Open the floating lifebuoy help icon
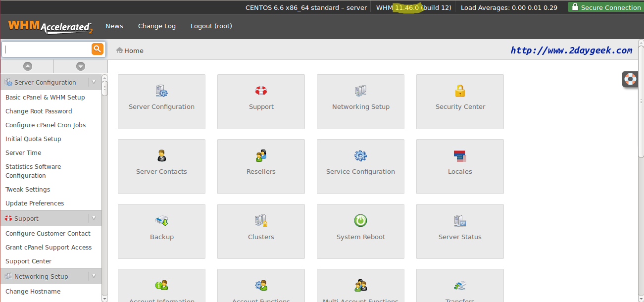The image size is (644, 302). point(630,79)
